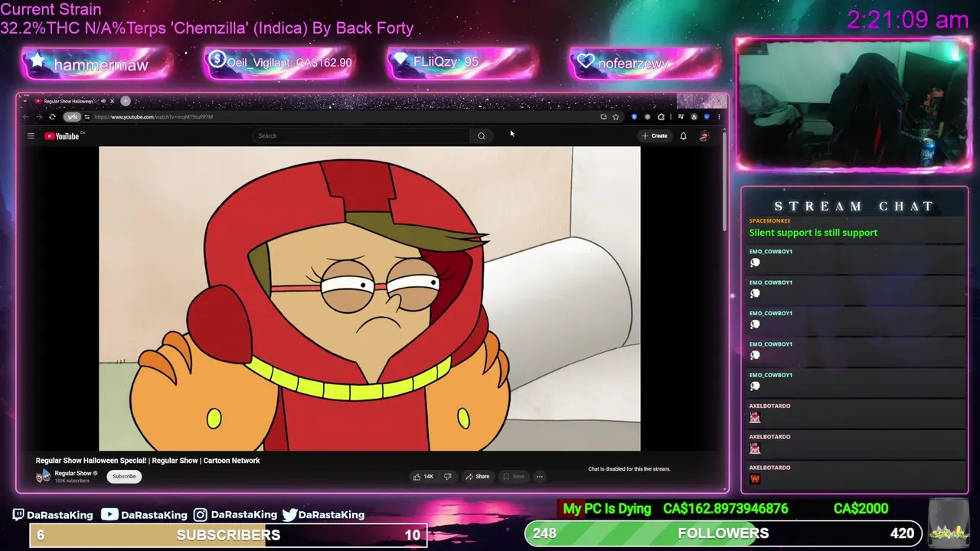This screenshot has height=551, width=980.
Task: Click the Instagram DaRastaKing handle
Action: click(x=235, y=515)
